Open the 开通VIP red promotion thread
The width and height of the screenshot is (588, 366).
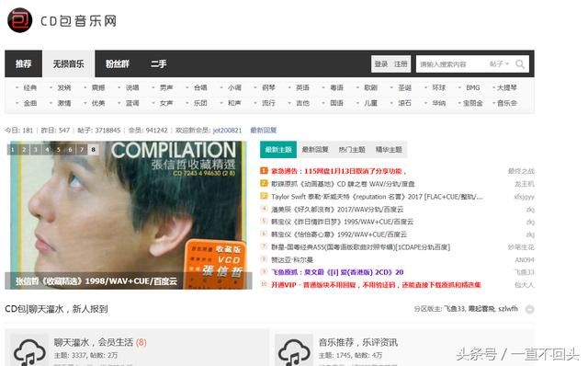[x=376, y=285]
